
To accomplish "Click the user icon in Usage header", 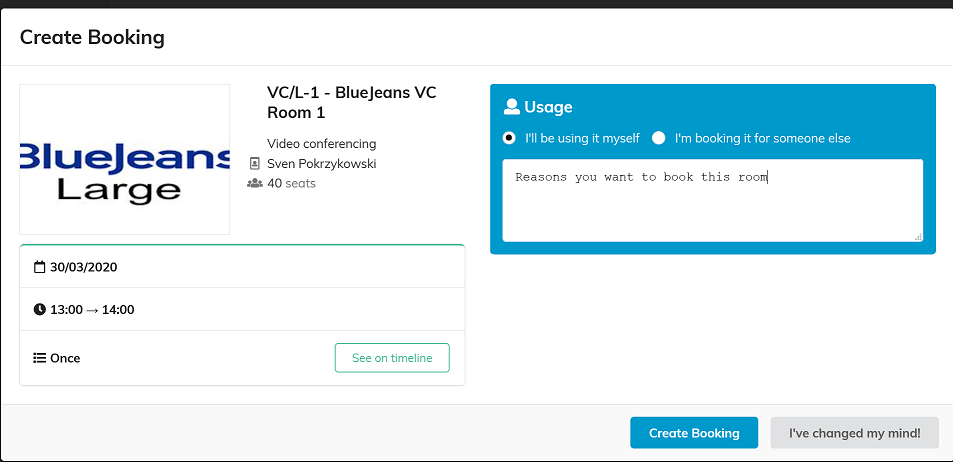I will [x=512, y=107].
